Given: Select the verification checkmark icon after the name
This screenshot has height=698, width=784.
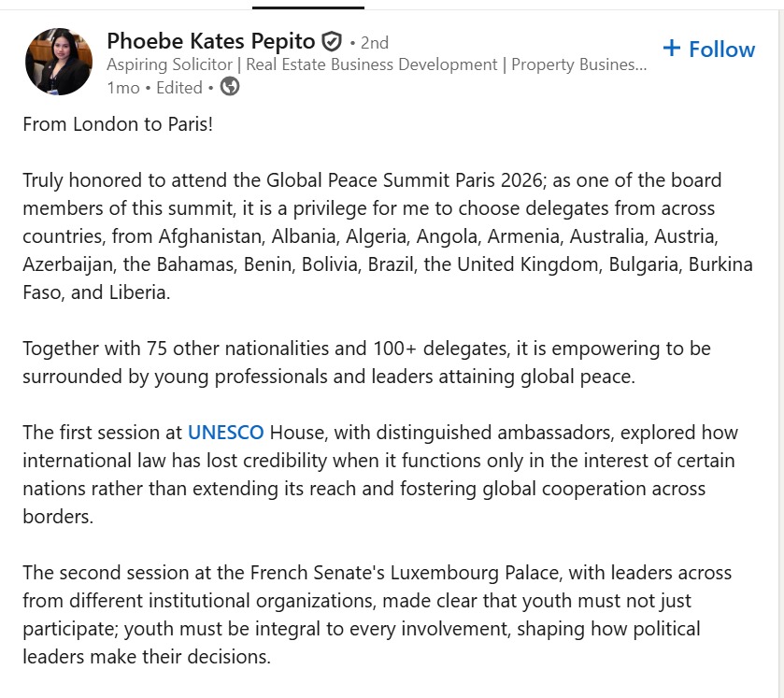Looking at the screenshot, I should tap(332, 42).
